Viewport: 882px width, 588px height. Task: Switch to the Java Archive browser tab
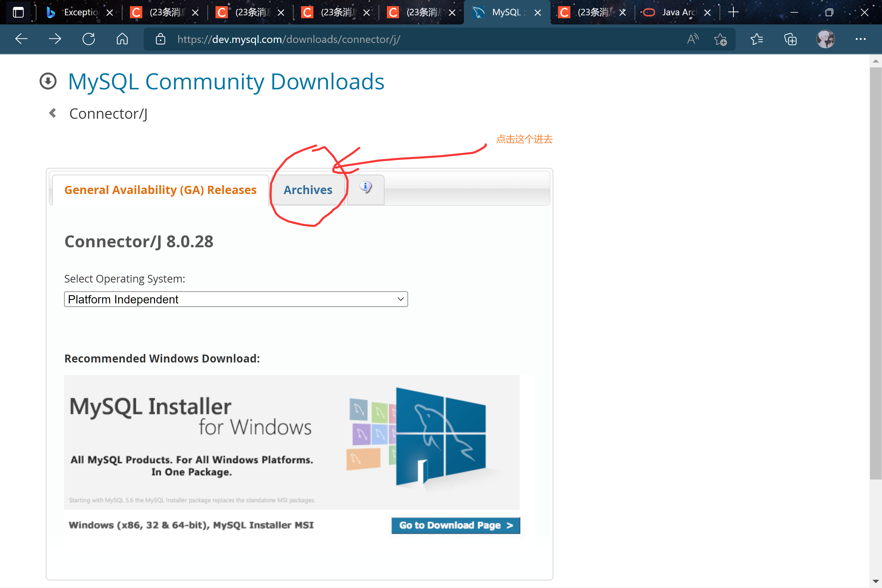pyautogui.click(x=673, y=12)
